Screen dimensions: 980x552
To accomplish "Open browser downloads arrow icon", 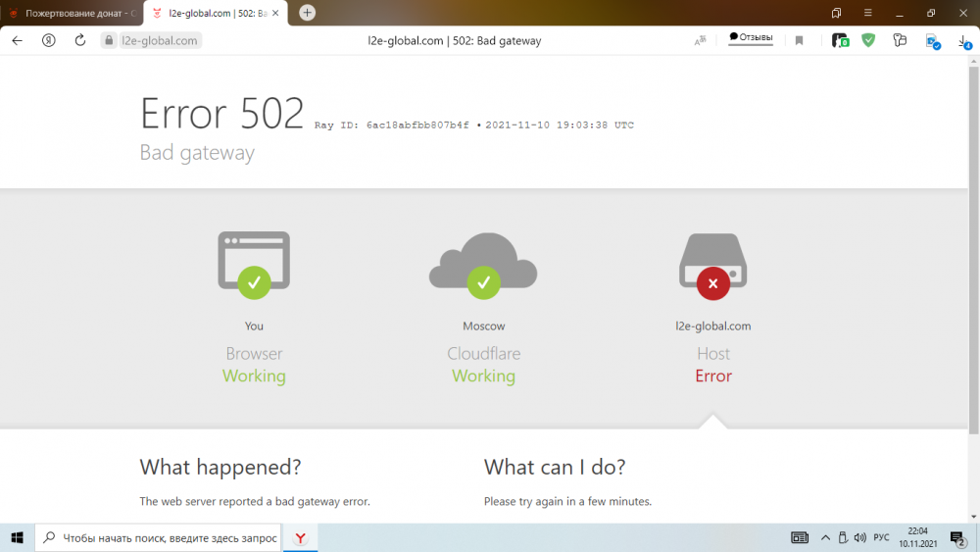I will (962, 40).
